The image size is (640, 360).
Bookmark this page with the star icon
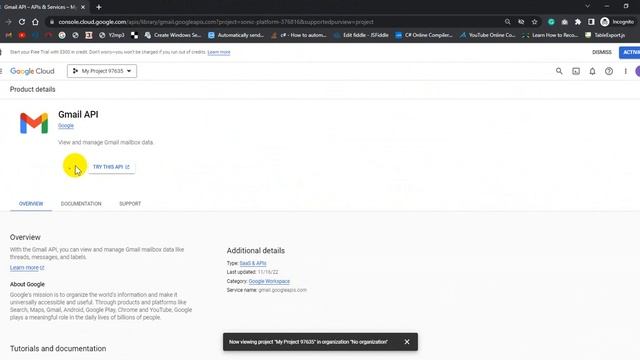pos(535,22)
